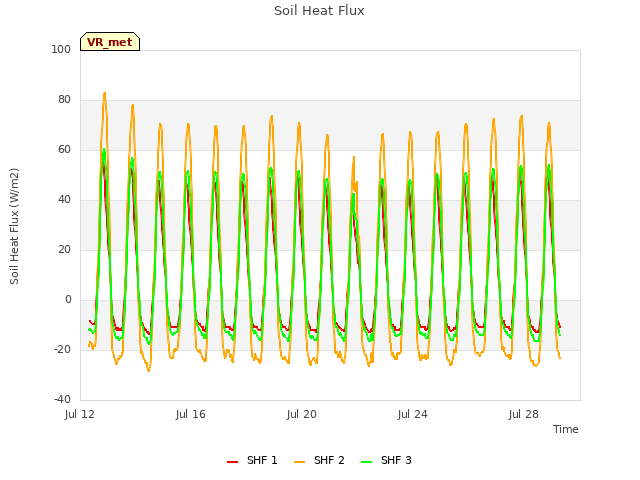Toggle the SHF 1 legend entry
Image resolution: width=640 pixels, height=480 pixels.
coord(252,460)
